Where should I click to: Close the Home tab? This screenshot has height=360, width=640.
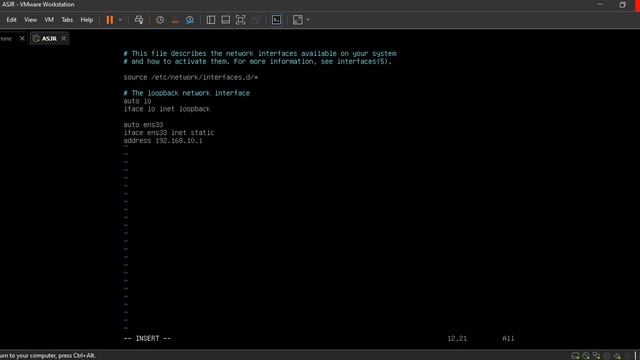point(22,38)
